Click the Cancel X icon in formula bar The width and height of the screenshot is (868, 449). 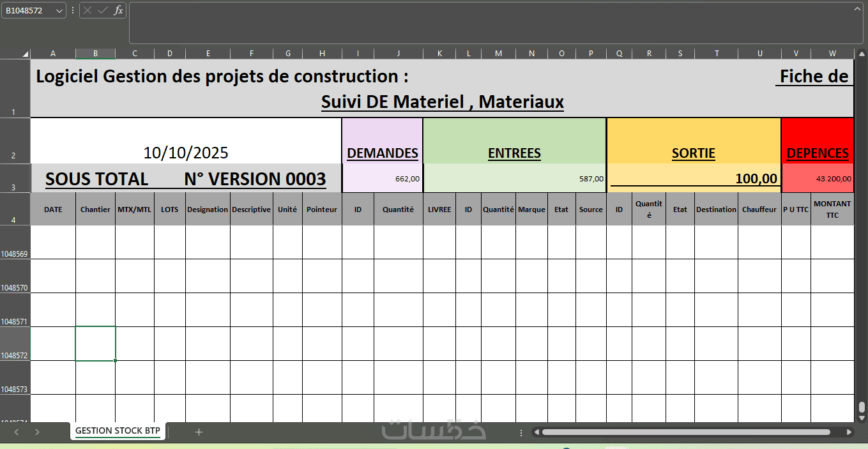(x=88, y=10)
